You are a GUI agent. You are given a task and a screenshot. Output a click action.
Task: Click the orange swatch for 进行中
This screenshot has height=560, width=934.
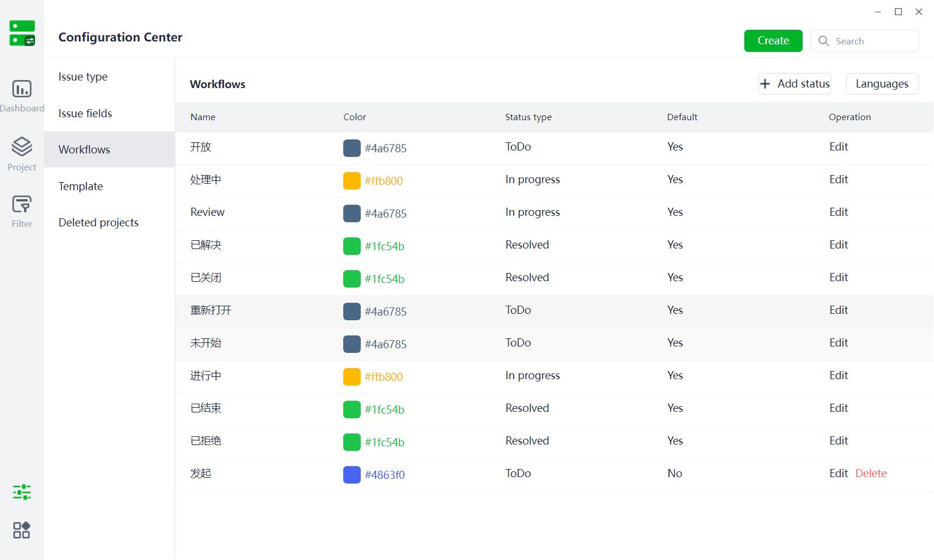[352, 377]
